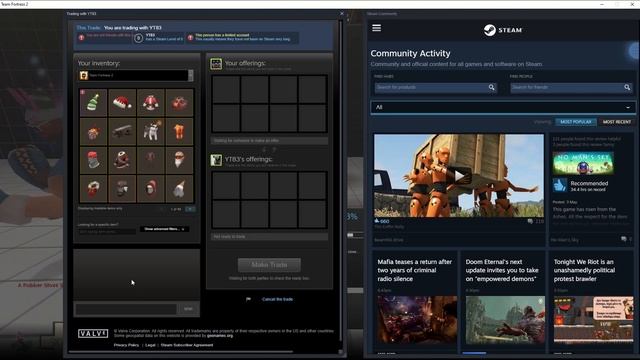Close the Trading with YT83 window
This screenshot has height=360, width=640.
(342, 13)
